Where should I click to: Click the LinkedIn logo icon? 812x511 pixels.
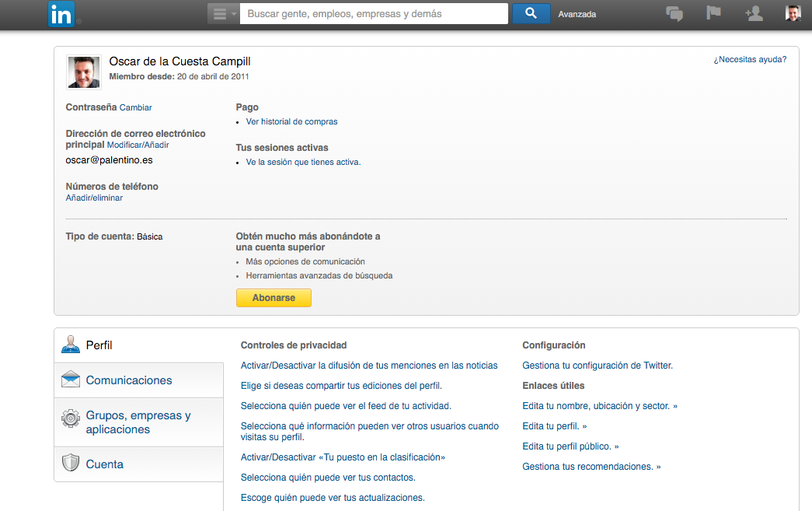(x=61, y=14)
